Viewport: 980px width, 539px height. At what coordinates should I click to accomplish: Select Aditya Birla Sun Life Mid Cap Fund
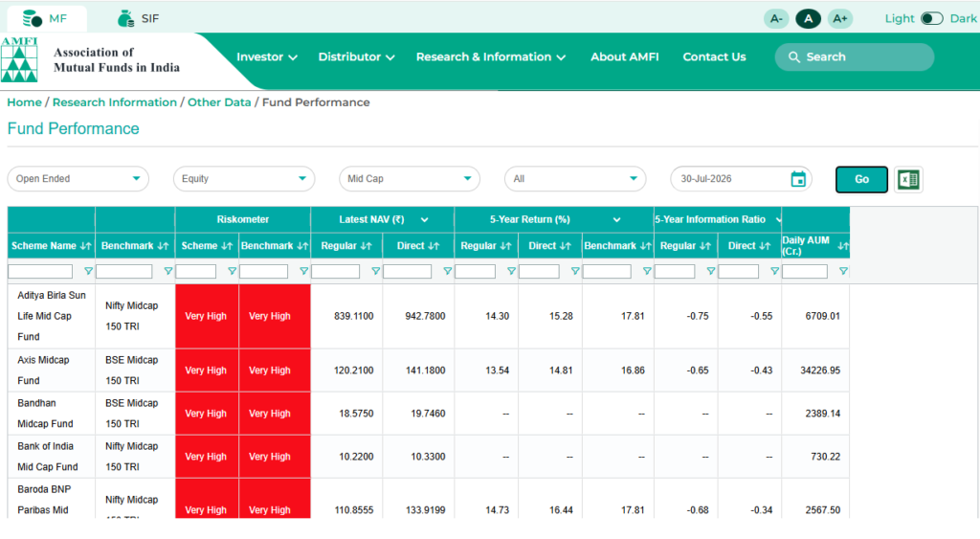click(52, 316)
